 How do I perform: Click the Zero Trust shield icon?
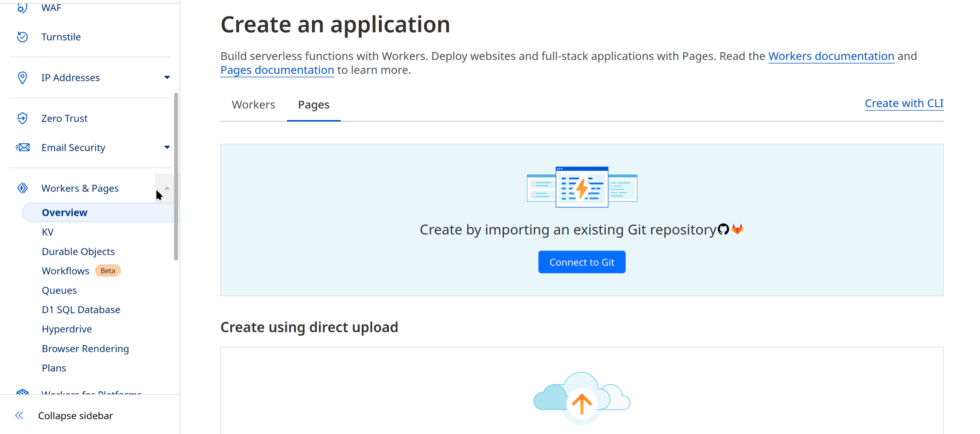pos(22,118)
